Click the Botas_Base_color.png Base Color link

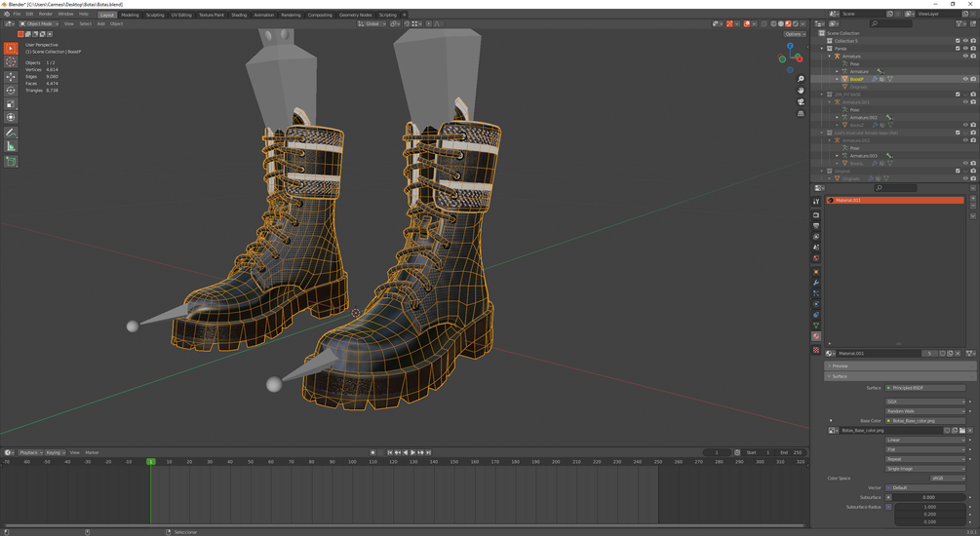[925, 420]
